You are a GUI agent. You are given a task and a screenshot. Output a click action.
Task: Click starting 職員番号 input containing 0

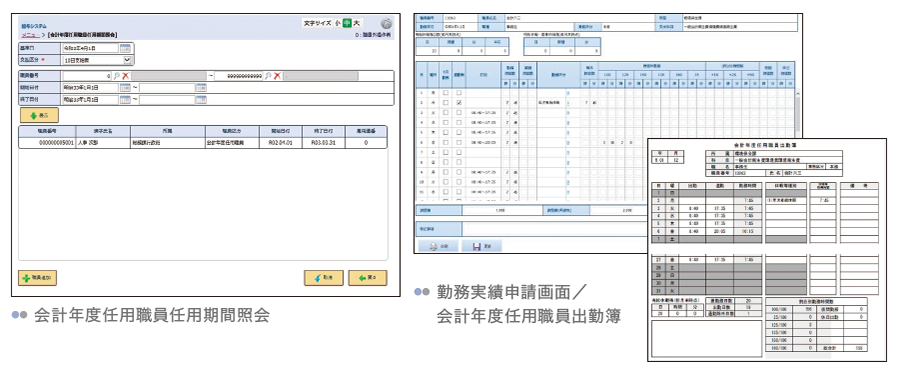(x=87, y=76)
